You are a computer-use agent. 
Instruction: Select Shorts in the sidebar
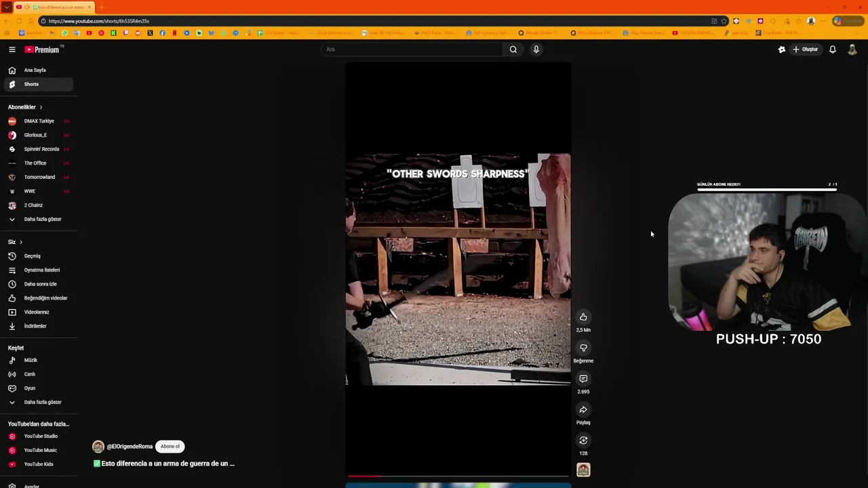pyautogui.click(x=39, y=84)
